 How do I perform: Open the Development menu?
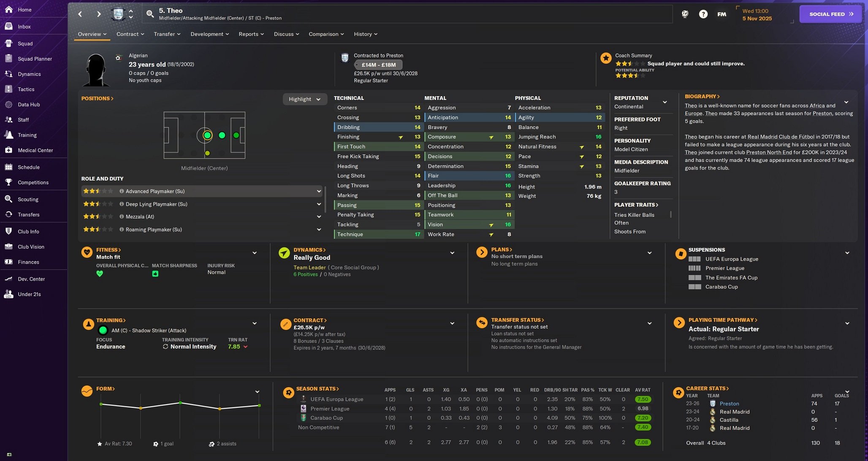tap(209, 34)
